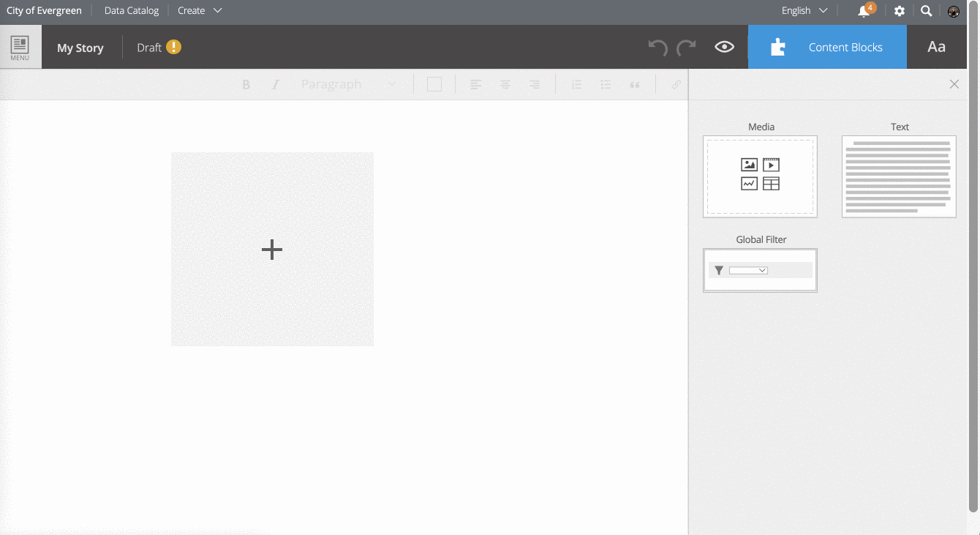This screenshot has height=535, width=980.
Task: Open the settings gear
Action: (x=900, y=11)
